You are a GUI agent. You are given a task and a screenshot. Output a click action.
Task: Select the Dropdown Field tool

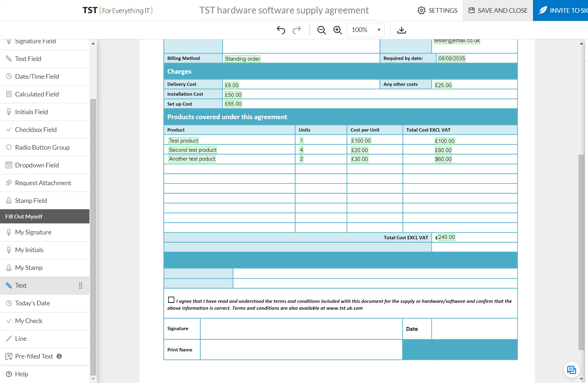(37, 165)
